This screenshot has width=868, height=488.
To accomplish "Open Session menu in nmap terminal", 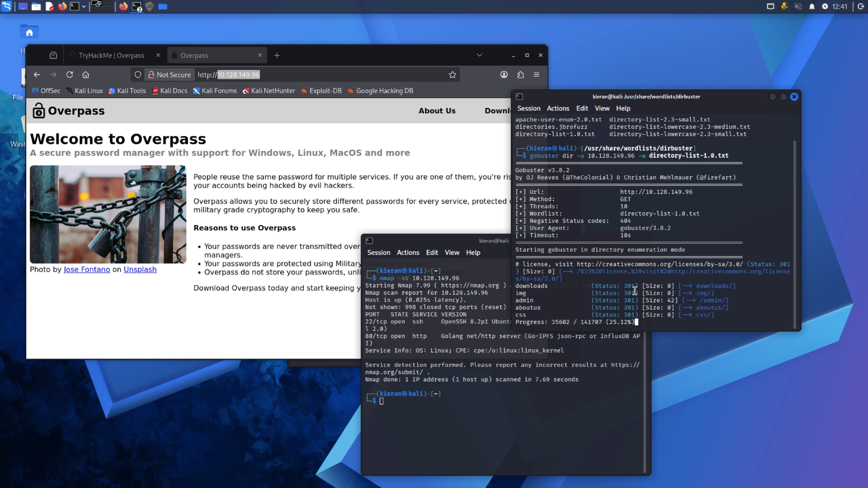I will (378, 253).
